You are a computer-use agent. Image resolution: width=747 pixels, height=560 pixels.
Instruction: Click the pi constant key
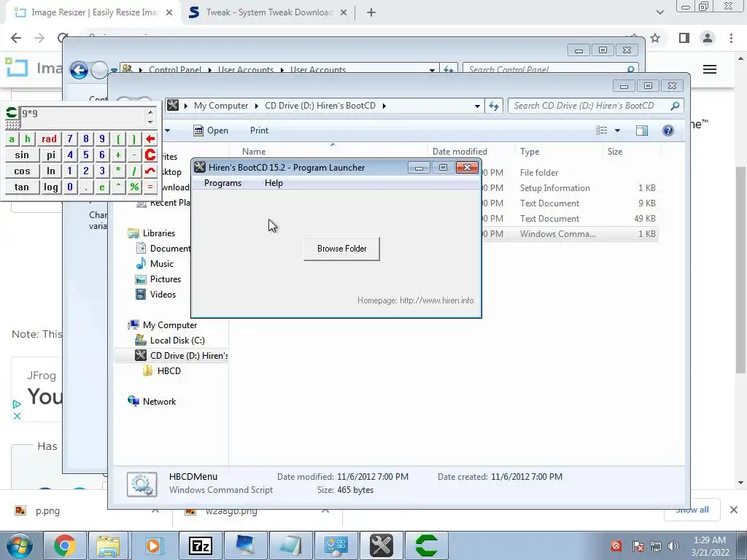click(51, 155)
